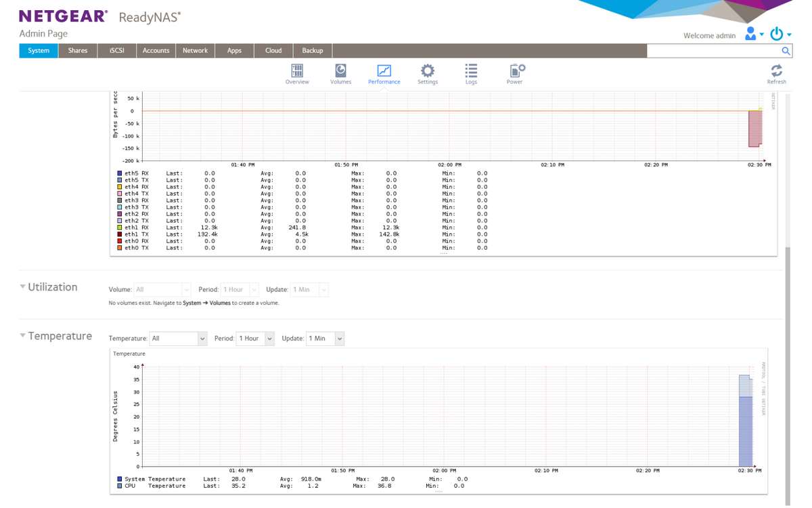Click inside the search input field
The image size is (812, 508).
point(713,51)
